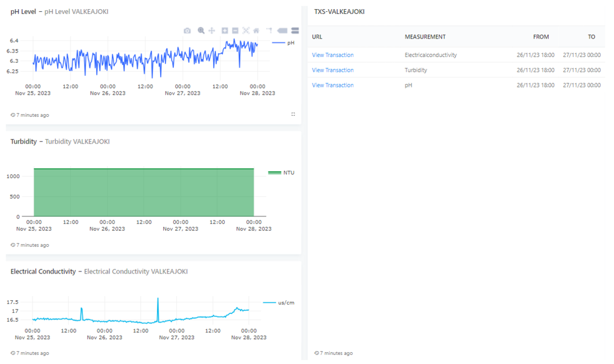Select the Zoom magnifier tool on pH chart
The height and width of the screenshot is (364, 614).
click(201, 31)
